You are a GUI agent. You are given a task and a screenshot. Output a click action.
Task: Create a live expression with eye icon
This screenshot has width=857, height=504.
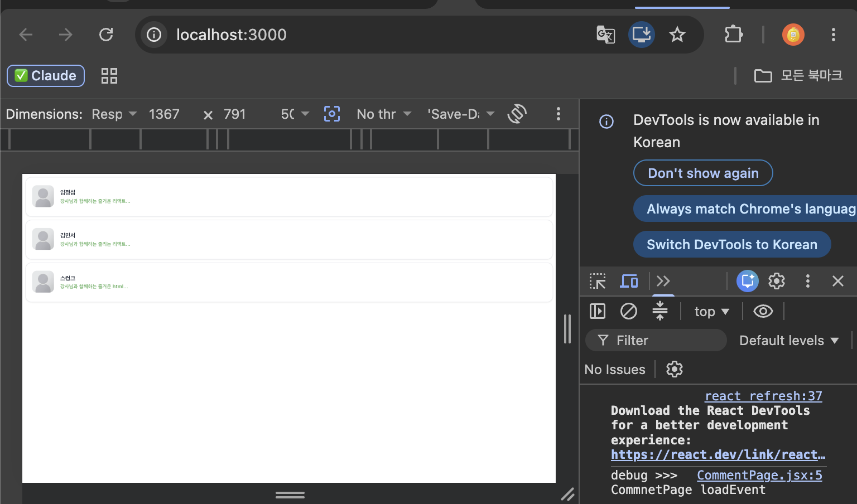point(763,311)
